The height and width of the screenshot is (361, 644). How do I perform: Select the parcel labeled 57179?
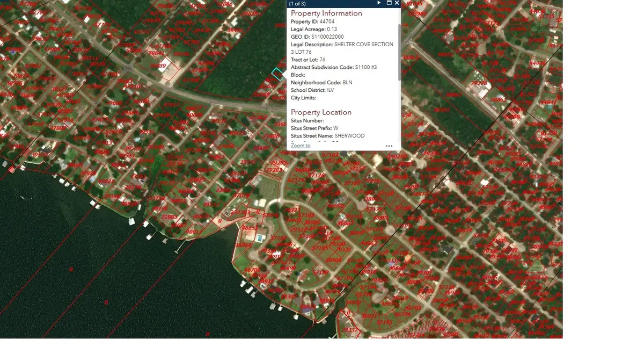(375, 210)
